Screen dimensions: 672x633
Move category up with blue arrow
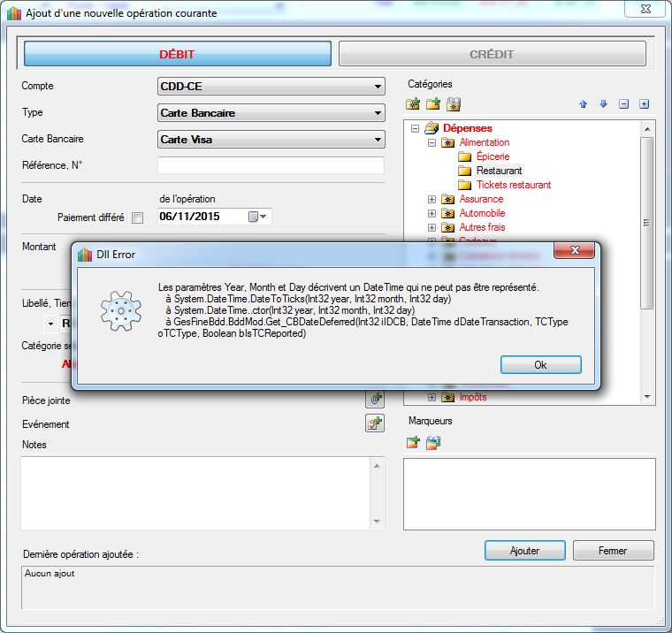(x=583, y=103)
